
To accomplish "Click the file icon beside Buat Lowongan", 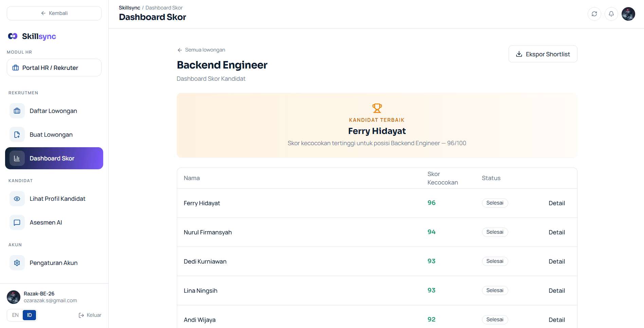I will pyautogui.click(x=17, y=135).
